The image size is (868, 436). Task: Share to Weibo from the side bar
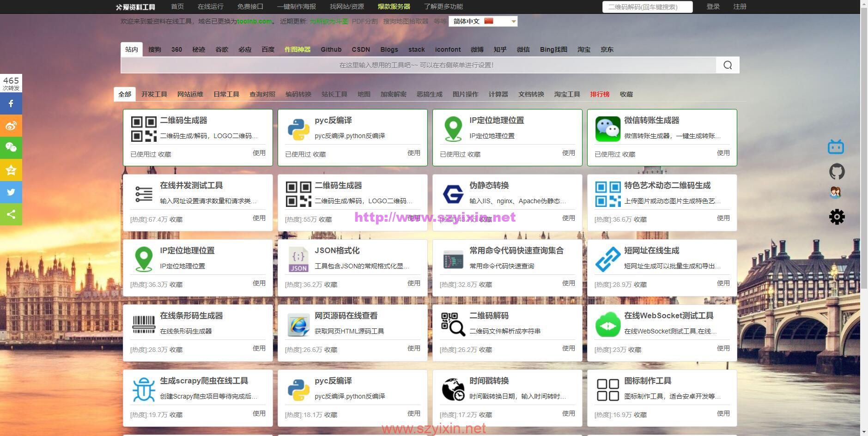(11, 126)
